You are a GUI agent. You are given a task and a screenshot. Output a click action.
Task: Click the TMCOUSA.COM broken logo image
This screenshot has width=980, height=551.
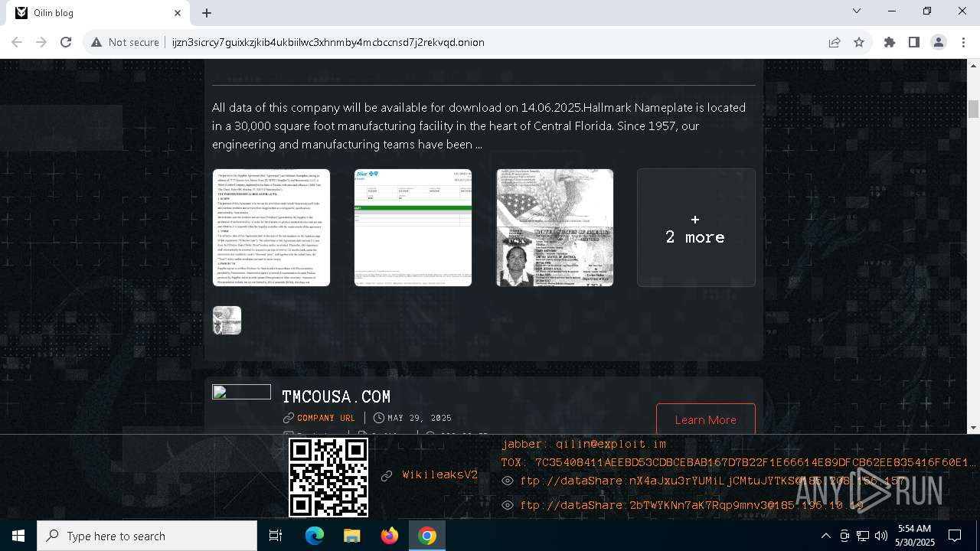241,392
